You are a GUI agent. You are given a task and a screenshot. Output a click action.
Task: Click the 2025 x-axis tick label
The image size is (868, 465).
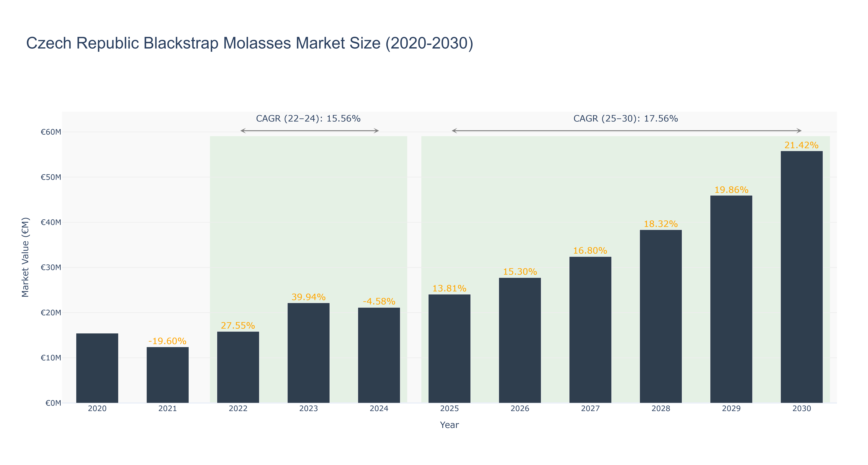449,408
